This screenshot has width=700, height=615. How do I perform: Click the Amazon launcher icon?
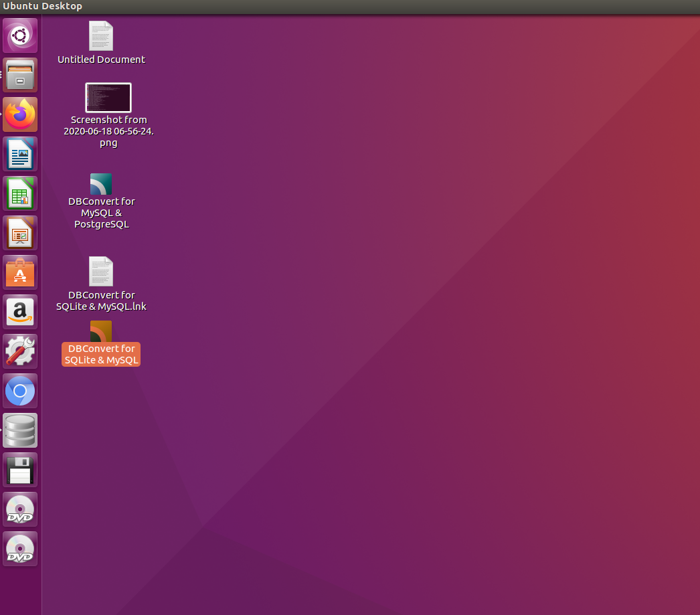click(20, 312)
